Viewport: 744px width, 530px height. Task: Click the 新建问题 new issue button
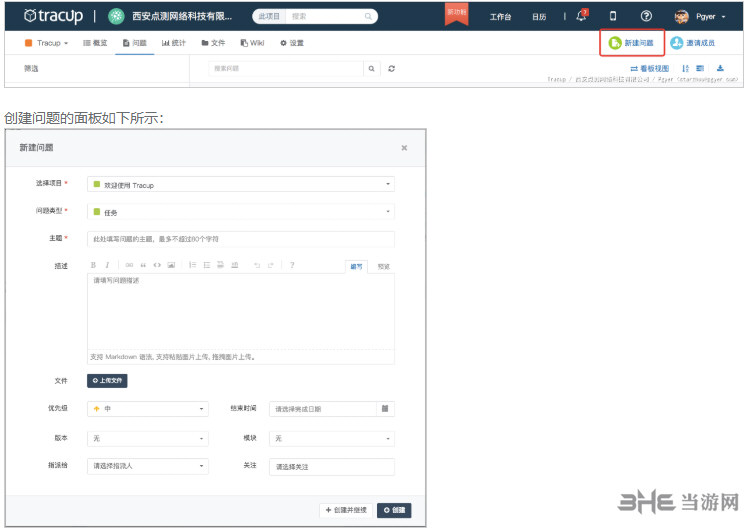coord(631,43)
